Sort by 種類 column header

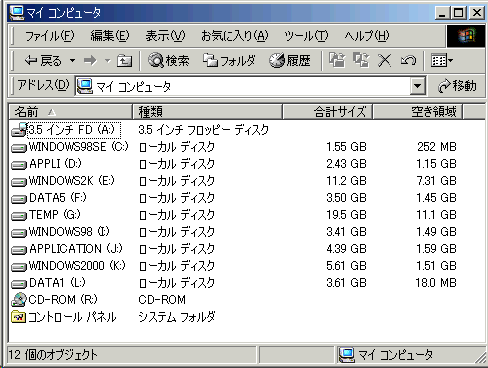207,112
